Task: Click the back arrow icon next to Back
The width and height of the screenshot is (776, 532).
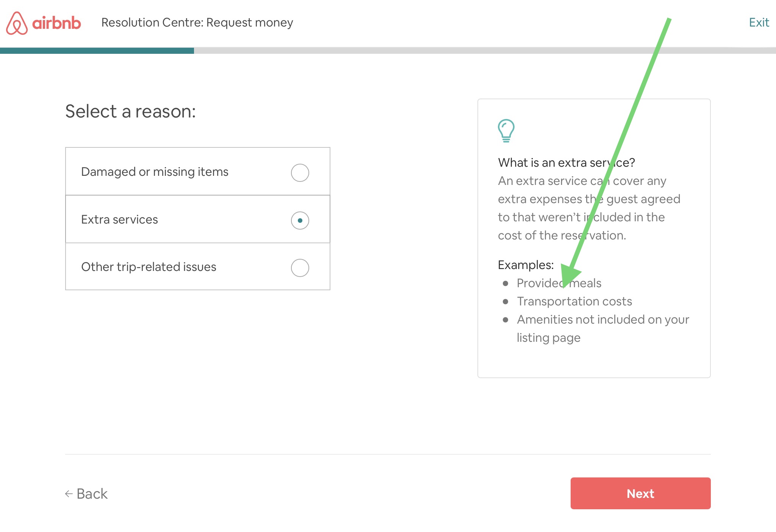Action: pyautogui.click(x=68, y=493)
